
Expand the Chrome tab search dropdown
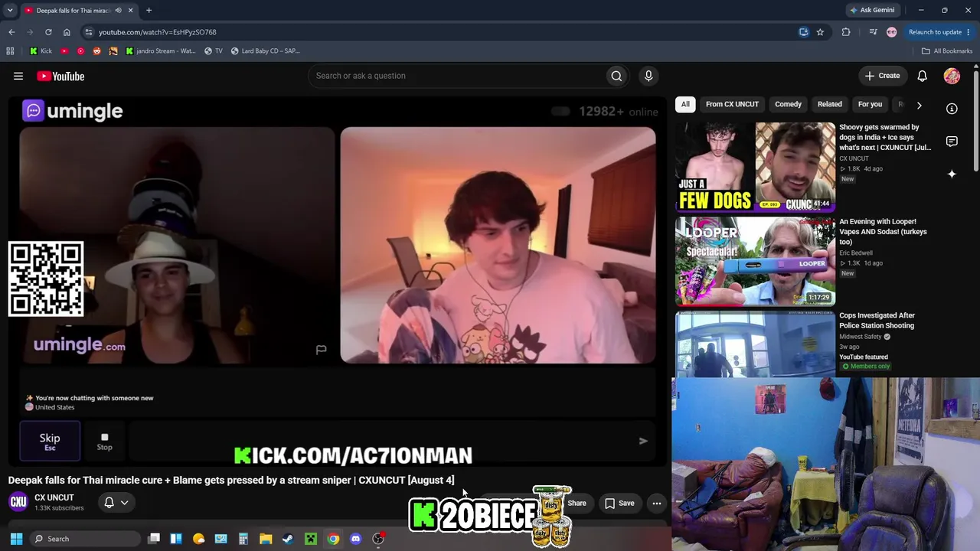click(10, 11)
